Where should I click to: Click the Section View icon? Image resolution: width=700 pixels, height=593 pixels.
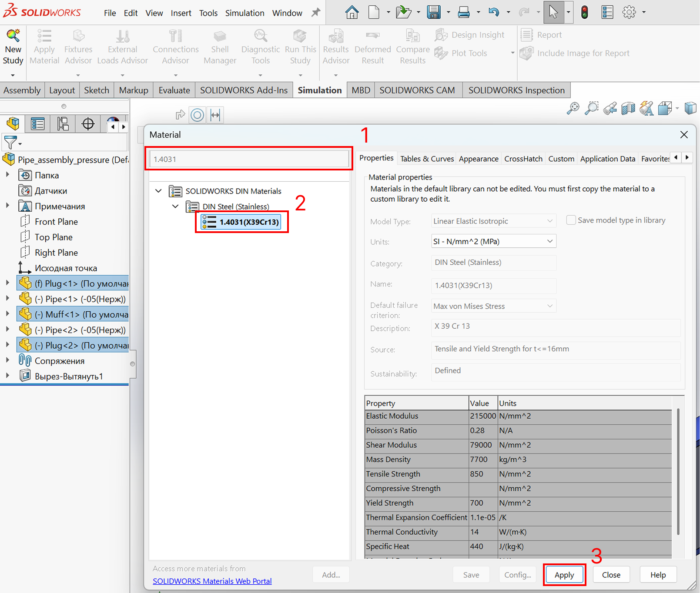[628, 108]
